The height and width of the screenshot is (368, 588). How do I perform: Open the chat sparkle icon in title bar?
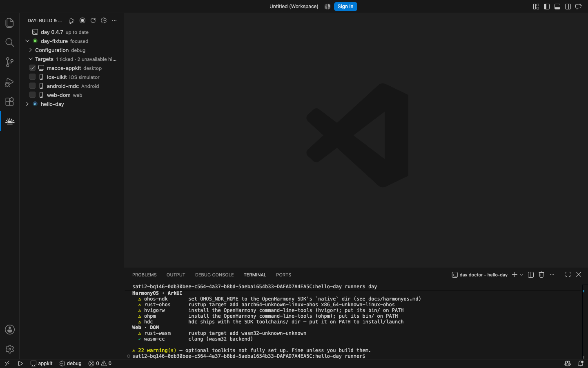[x=579, y=7]
